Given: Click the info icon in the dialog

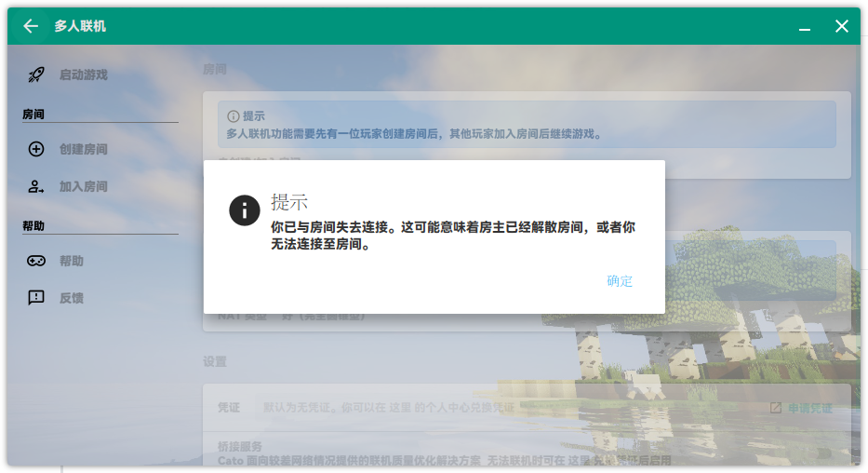Looking at the screenshot, I should pos(244,210).
